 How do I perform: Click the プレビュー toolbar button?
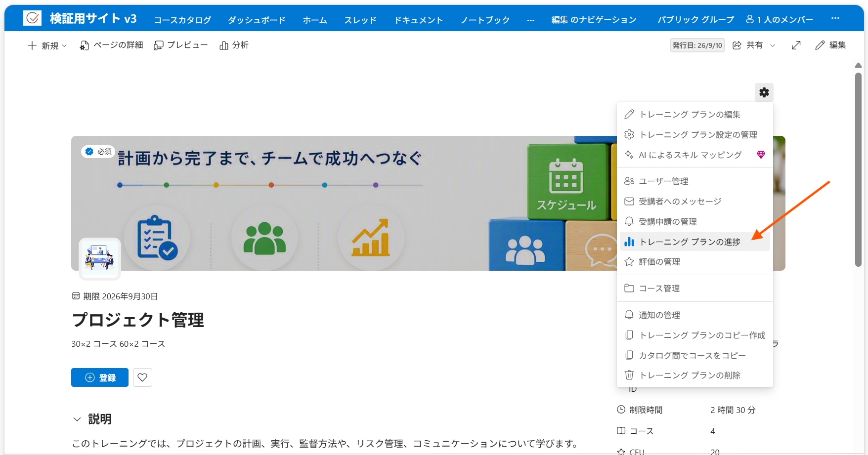point(181,45)
